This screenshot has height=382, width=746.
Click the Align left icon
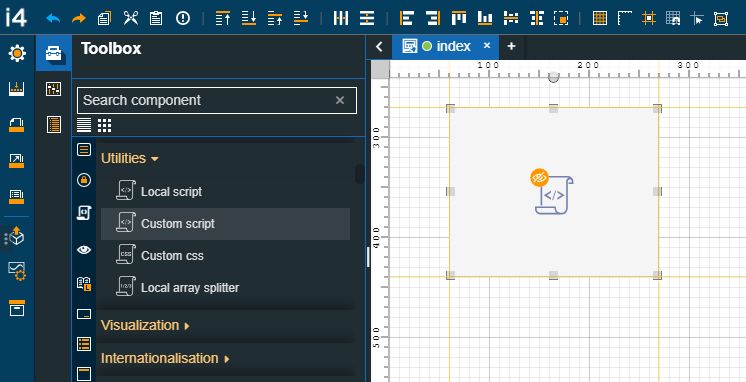(x=406, y=18)
